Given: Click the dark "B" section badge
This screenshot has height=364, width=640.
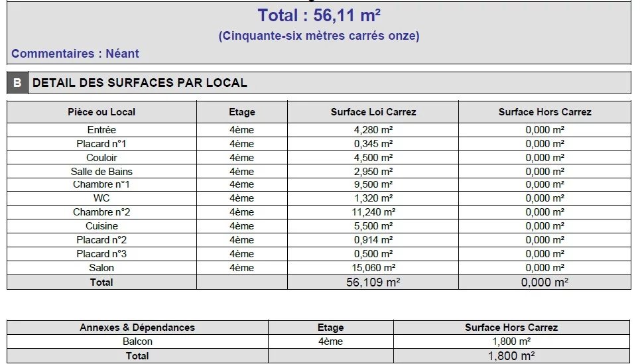Looking at the screenshot, I should pyautogui.click(x=17, y=83).
